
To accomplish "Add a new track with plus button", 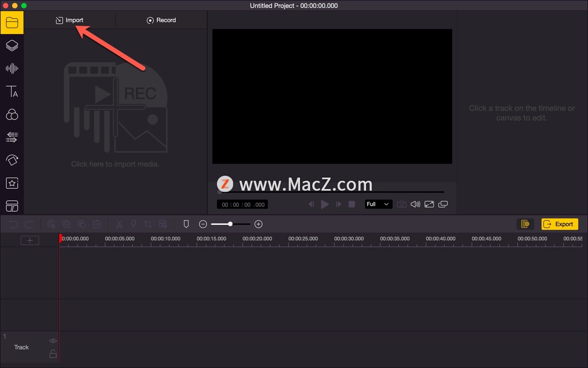I will [x=30, y=240].
